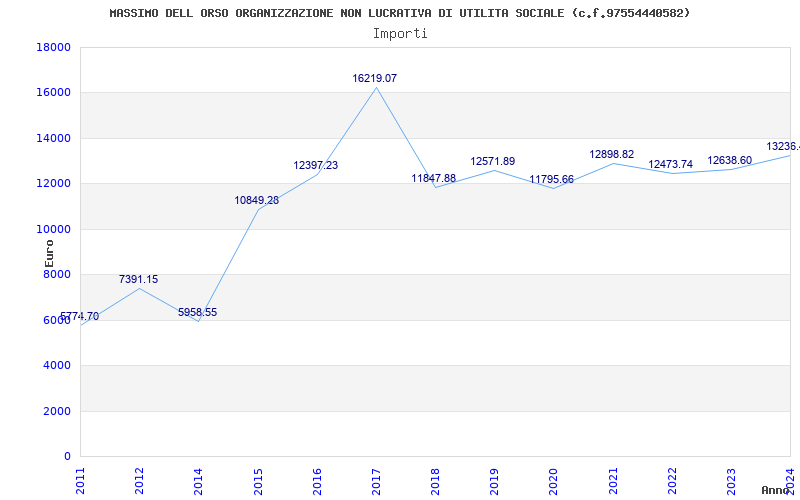Click the 2017 x-axis label

coord(376,481)
